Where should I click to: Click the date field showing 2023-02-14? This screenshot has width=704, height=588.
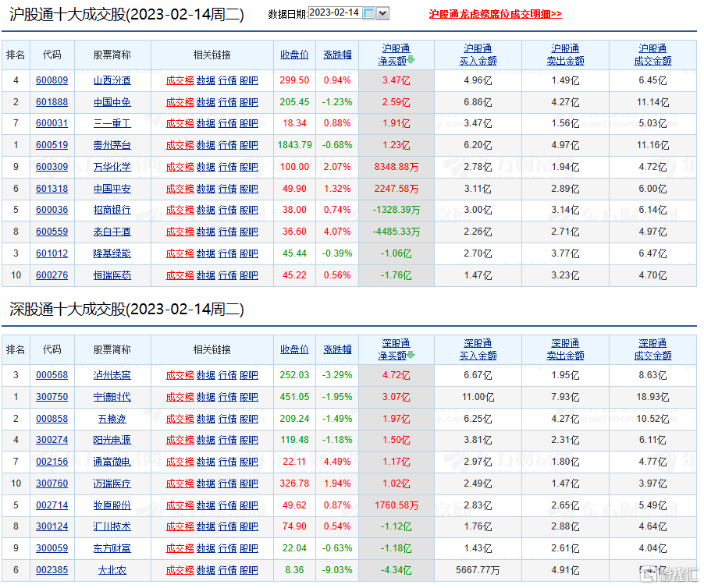335,13
